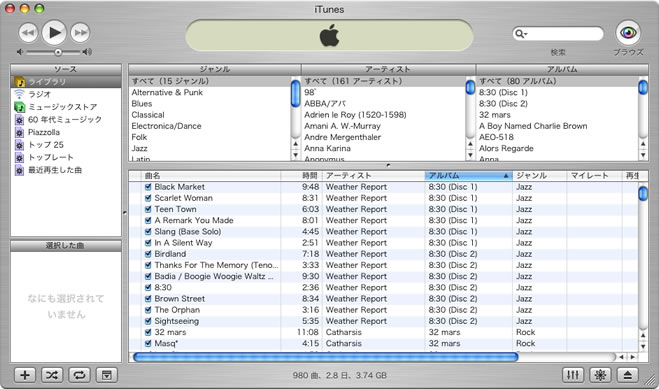Click the Apple logo status display

(x=330, y=35)
